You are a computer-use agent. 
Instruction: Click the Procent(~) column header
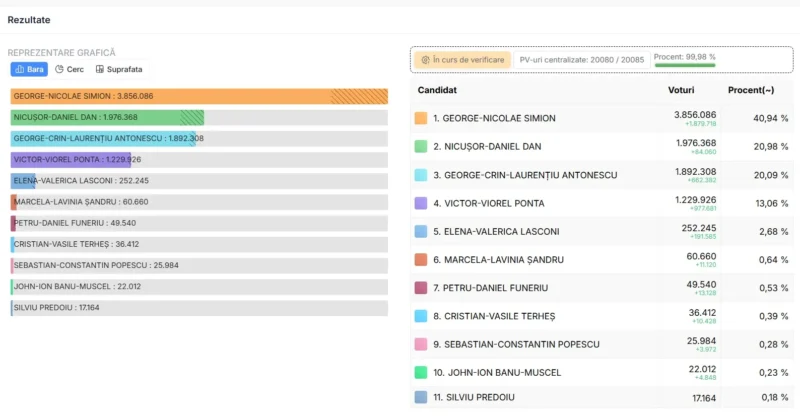(751, 90)
